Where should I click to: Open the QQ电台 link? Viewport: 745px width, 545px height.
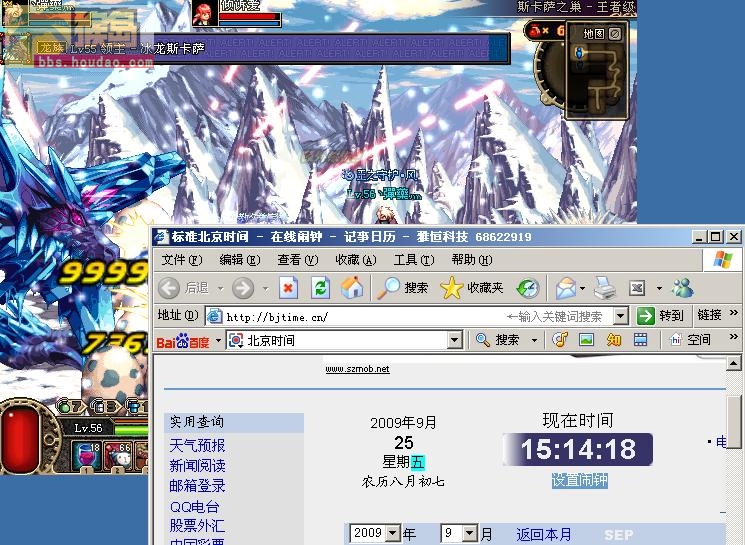(x=194, y=507)
